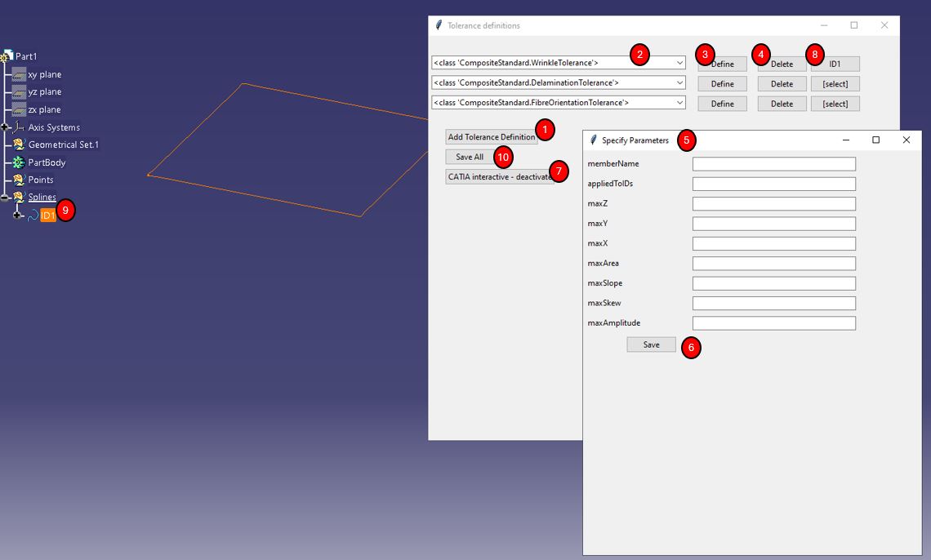Click Save All button
Viewport: 931px width, 560px height.
click(469, 157)
